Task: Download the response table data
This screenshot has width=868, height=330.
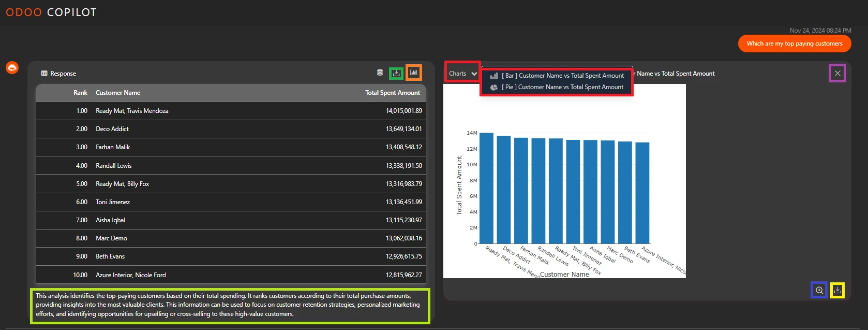Action: [x=396, y=73]
